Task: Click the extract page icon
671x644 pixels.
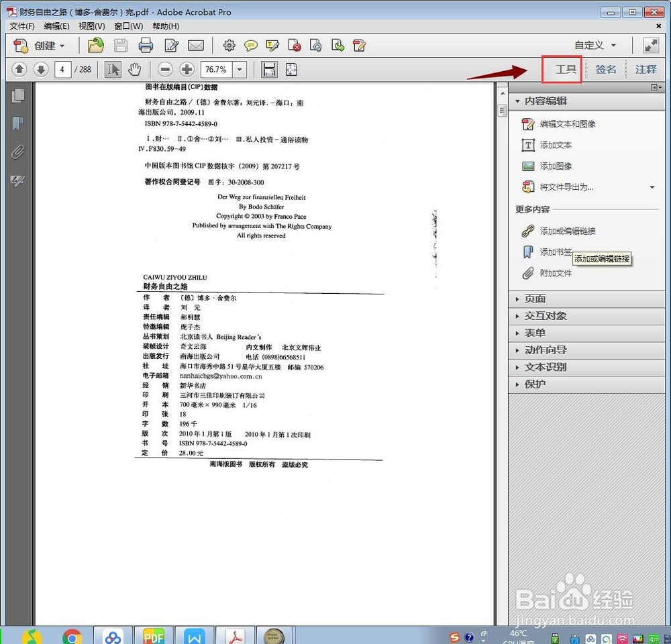Action: (338, 46)
